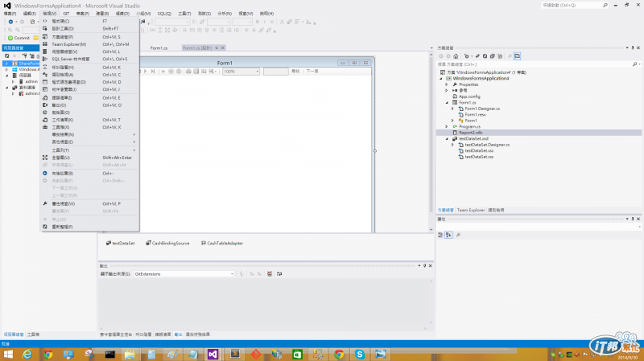Click the refresh icon in Server Explorer toolbar
This screenshot has width=644, height=361.
(6, 55)
